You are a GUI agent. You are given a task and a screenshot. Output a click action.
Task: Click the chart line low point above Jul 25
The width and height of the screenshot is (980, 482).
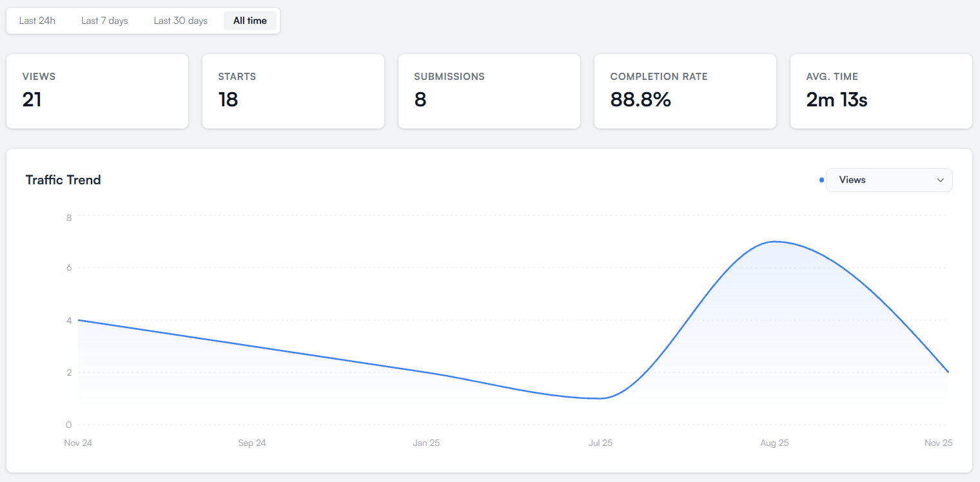[x=600, y=398]
